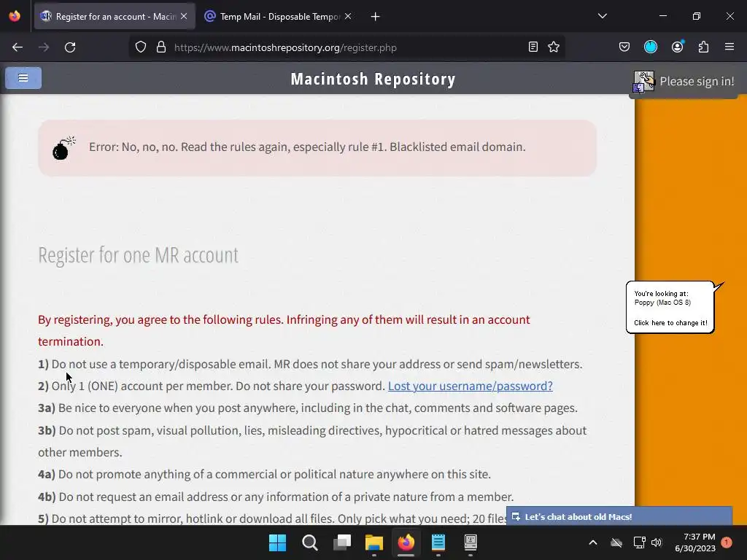
Task: Open File Explorer from taskbar
Action: 374,542
